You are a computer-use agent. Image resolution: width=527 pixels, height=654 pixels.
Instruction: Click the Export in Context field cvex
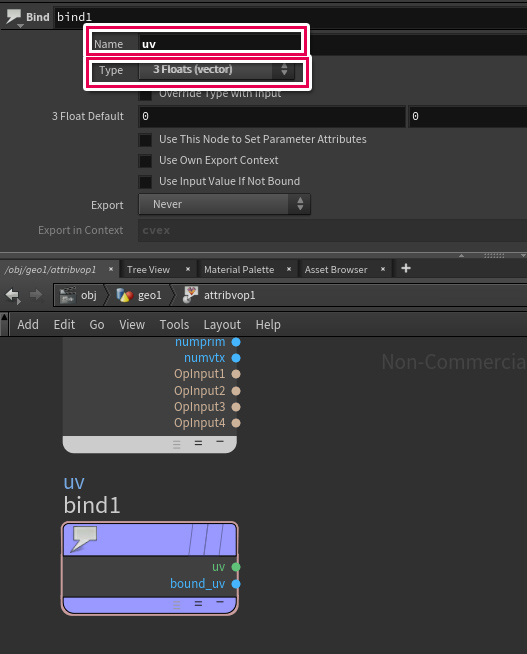click(332, 231)
